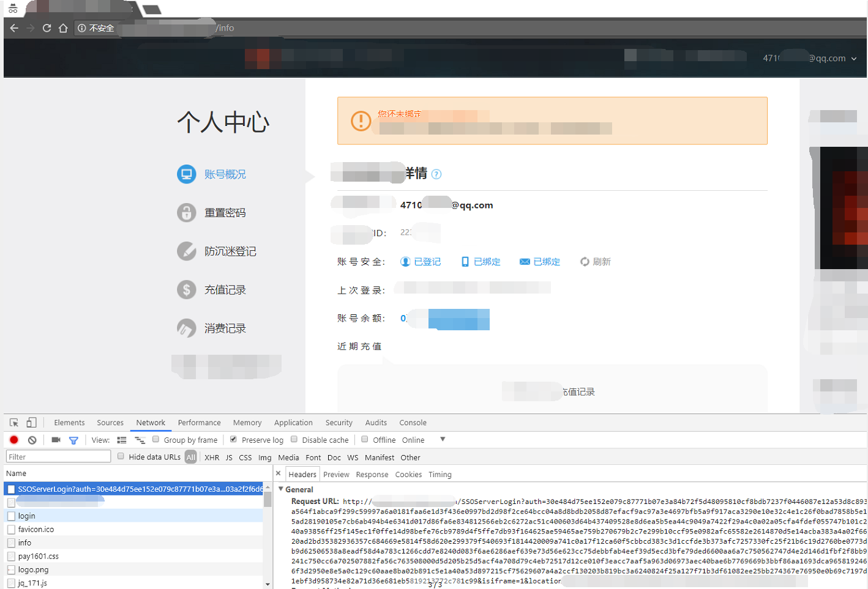Open the Response tab of the request
The height and width of the screenshot is (589, 868).
372,475
